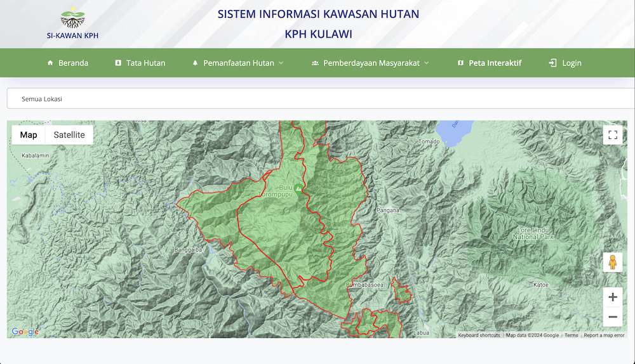Click the Google logo on map
635x364 pixels.
pyautogui.click(x=25, y=332)
